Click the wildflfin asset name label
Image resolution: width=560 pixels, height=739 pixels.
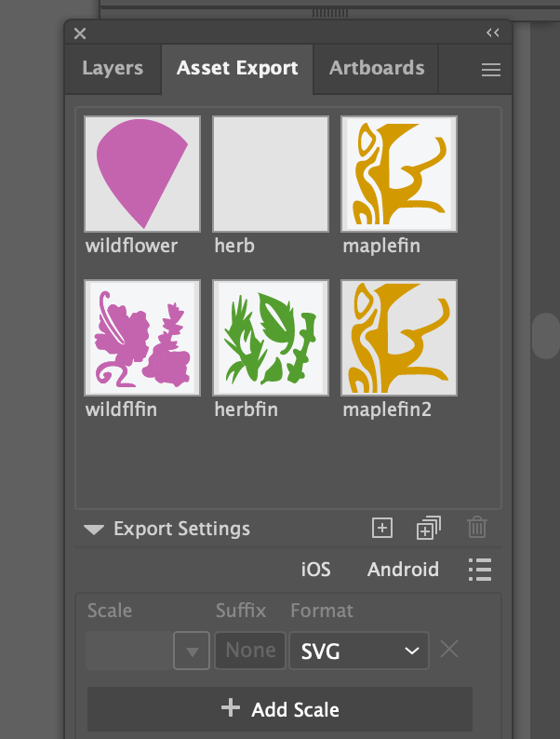[121, 410]
